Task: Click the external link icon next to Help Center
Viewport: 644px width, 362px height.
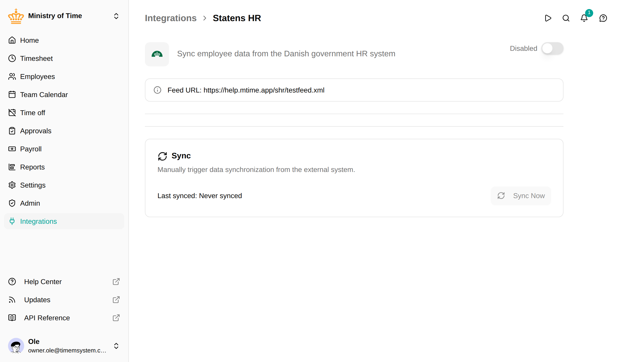Action: click(116, 282)
